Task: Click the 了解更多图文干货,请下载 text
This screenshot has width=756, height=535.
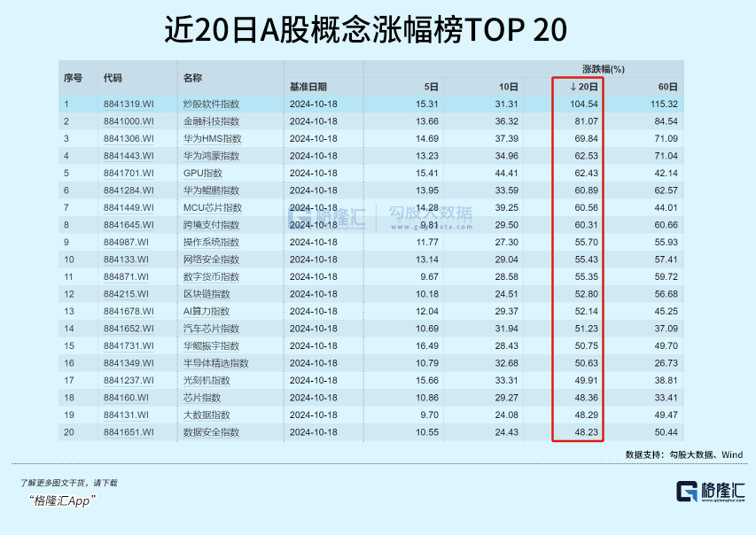Action: (68, 483)
